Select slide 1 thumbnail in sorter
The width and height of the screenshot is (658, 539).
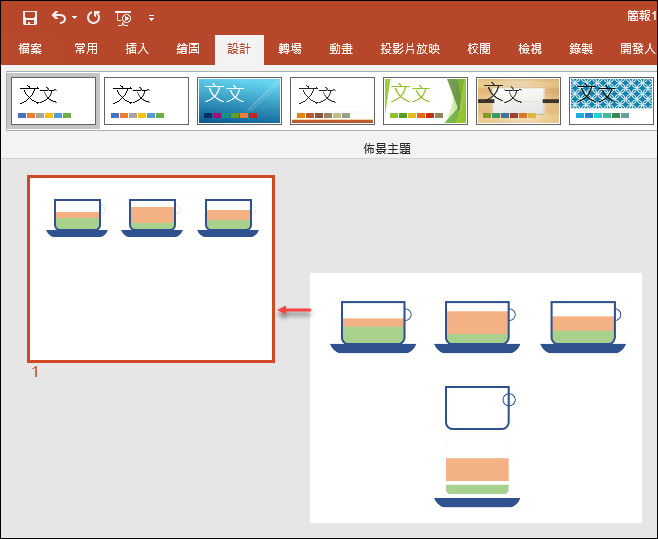point(151,269)
